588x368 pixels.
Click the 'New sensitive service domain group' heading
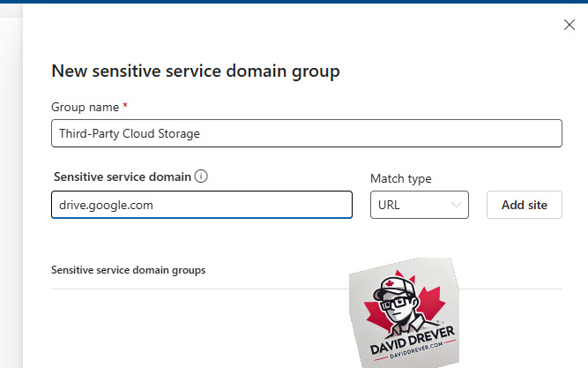pos(196,71)
